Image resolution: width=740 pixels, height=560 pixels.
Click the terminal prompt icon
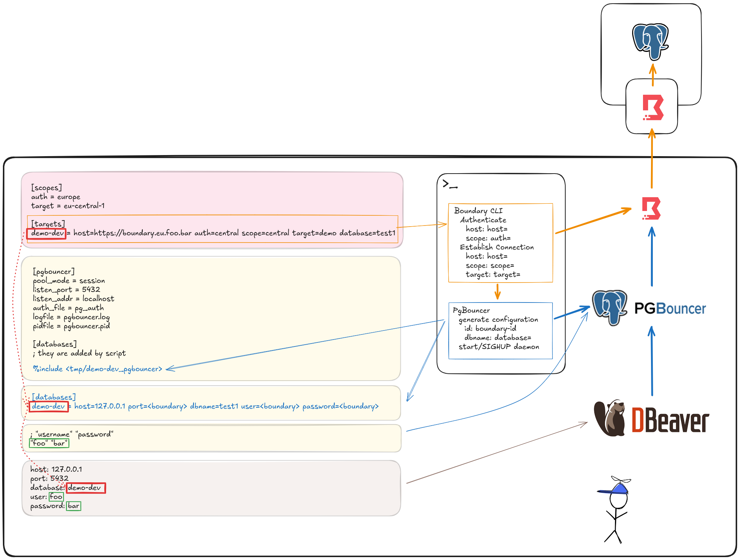pyautogui.click(x=450, y=184)
